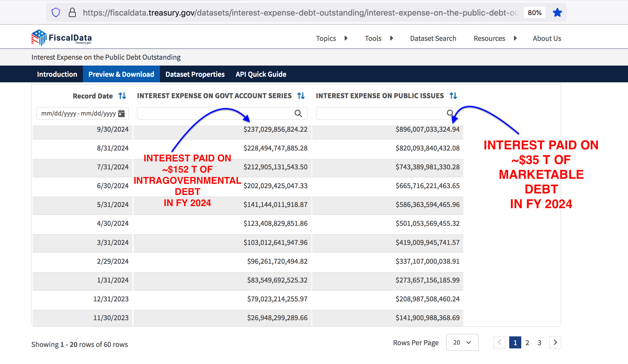Click search icon in Govt Account Series filter

pyautogui.click(x=298, y=113)
